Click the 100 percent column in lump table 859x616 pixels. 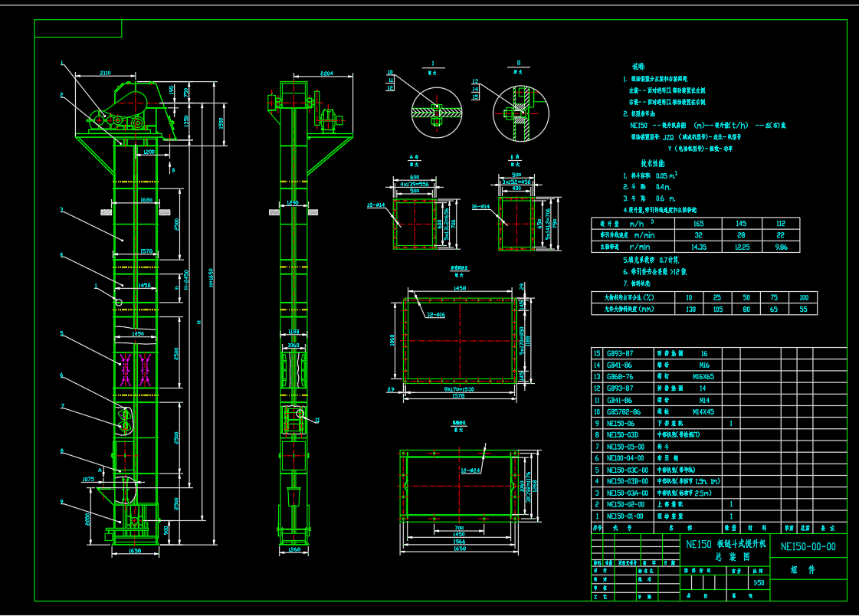point(802,297)
